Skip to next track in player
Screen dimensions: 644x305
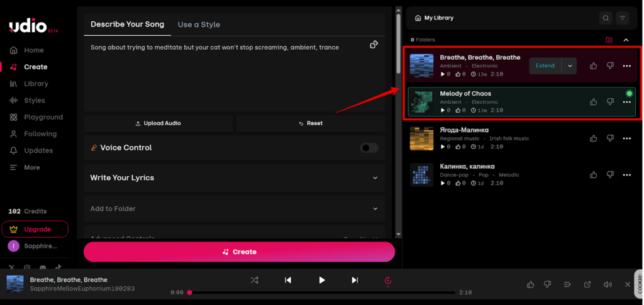pos(355,280)
